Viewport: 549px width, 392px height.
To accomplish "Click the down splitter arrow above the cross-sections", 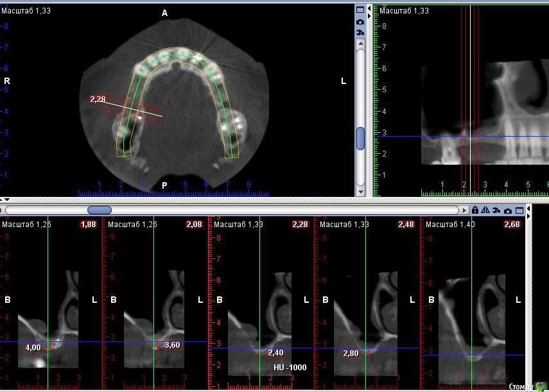I will click(x=6, y=200).
